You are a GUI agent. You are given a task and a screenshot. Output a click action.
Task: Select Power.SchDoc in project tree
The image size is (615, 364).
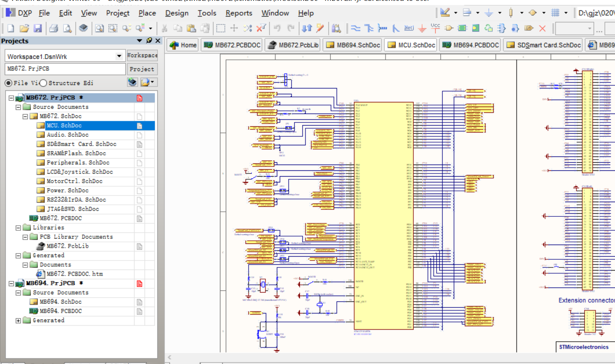tap(68, 191)
